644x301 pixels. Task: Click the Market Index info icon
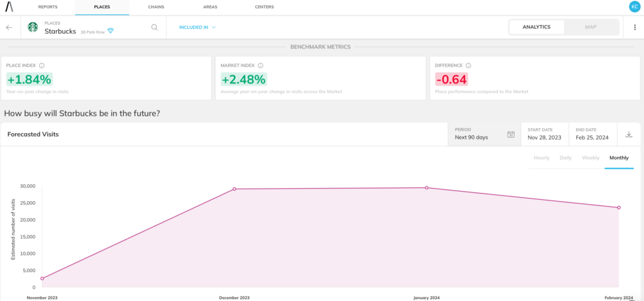click(x=260, y=65)
